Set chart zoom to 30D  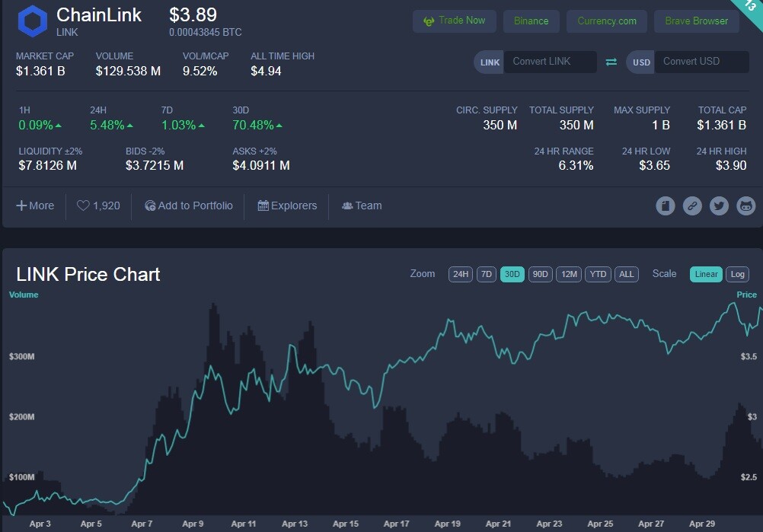coord(512,274)
